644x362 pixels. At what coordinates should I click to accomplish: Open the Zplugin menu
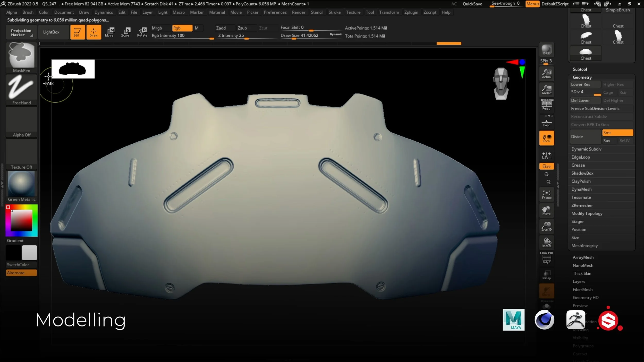click(411, 12)
